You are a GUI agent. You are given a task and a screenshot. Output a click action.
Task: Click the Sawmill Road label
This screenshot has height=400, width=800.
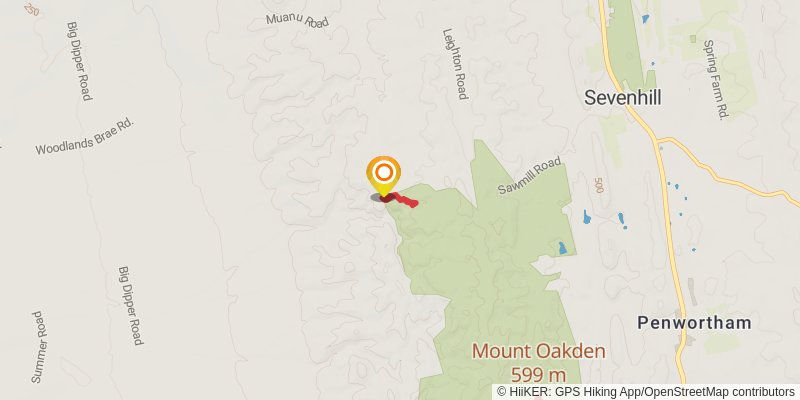(x=530, y=176)
